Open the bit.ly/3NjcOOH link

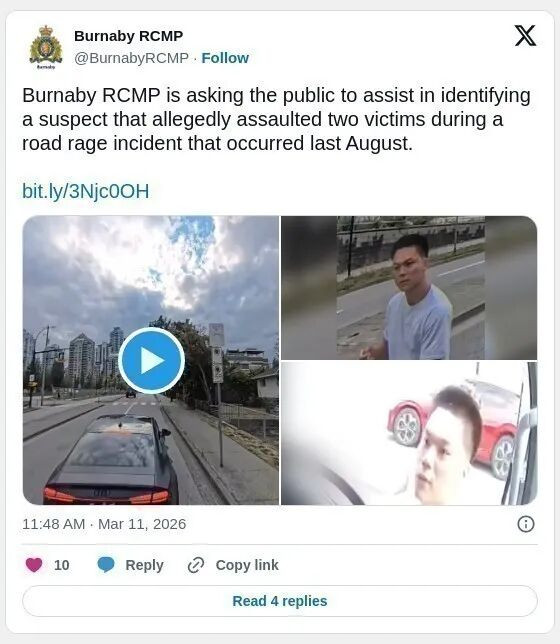85,191
